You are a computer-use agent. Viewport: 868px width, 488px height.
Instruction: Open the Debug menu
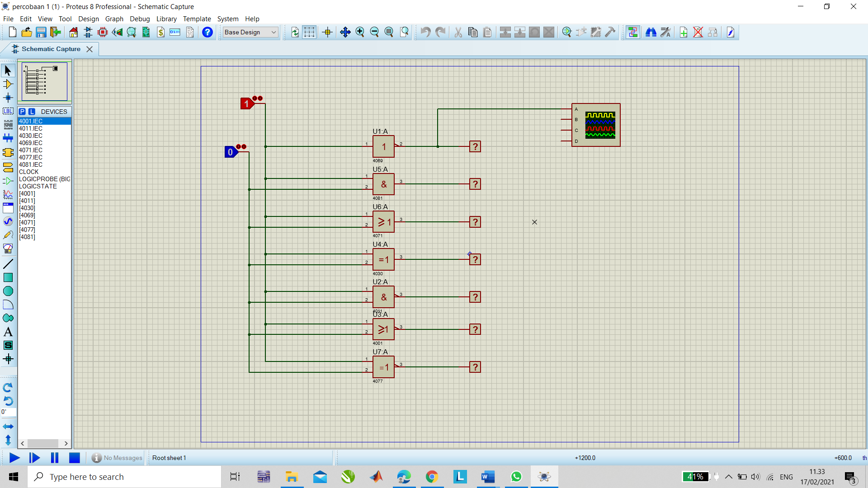[140, 19]
